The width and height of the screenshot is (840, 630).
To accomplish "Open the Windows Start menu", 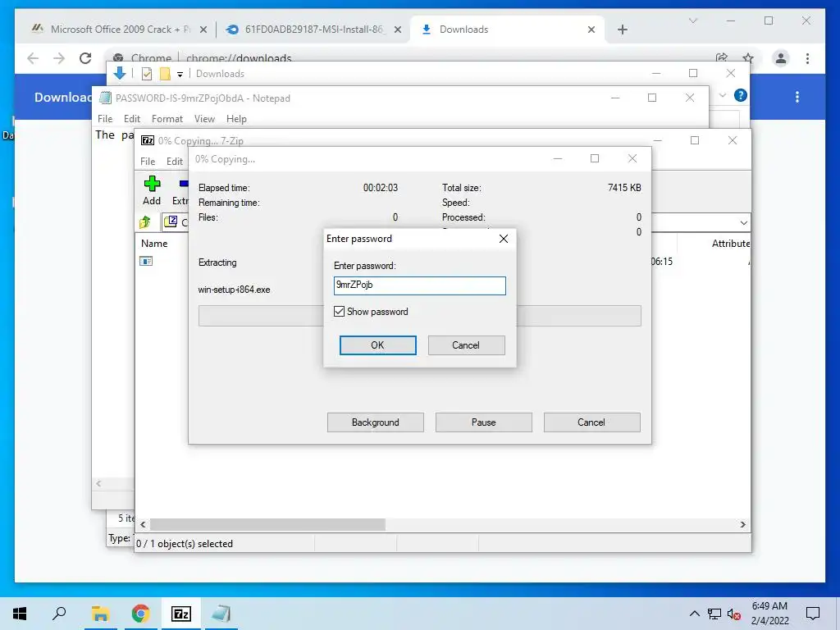I will (x=20, y=614).
